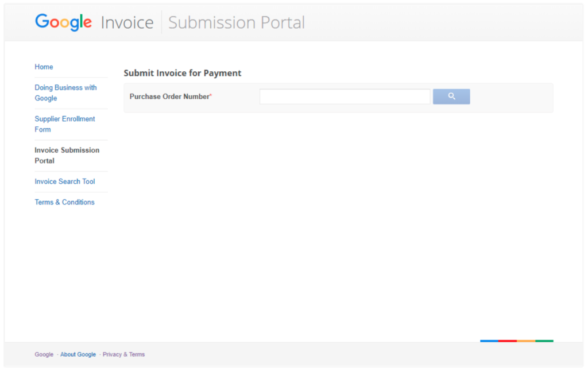Open the Privacy & Terms footer link
This screenshot has height=371, width=588.
(x=123, y=354)
